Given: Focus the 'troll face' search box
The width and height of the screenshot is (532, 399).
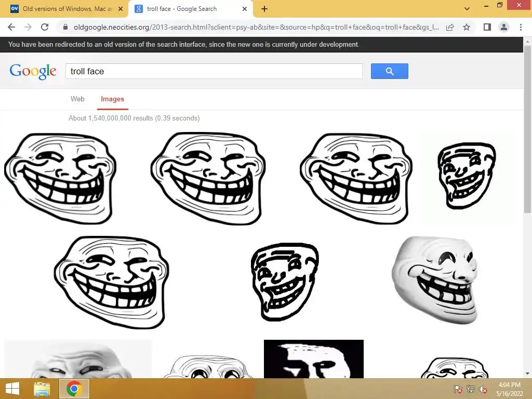Looking at the screenshot, I should 214,71.
